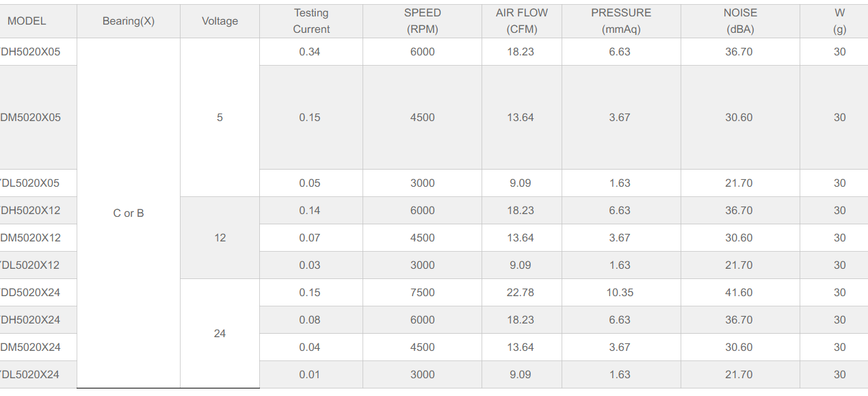Select the 7500 RPM speed value
868x396 pixels.
click(x=422, y=293)
